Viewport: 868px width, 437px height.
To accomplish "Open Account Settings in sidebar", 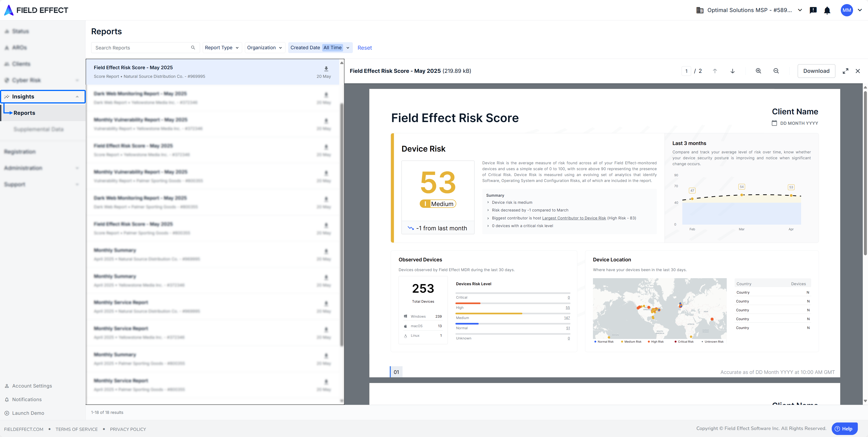I will pos(32,386).
